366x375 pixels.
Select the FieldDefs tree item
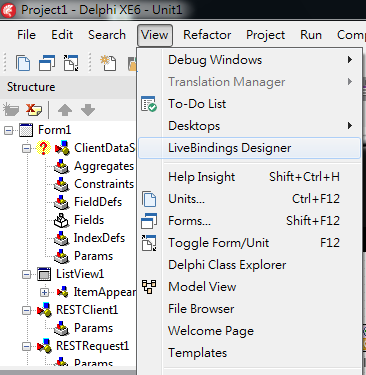[x=98, y=202]
